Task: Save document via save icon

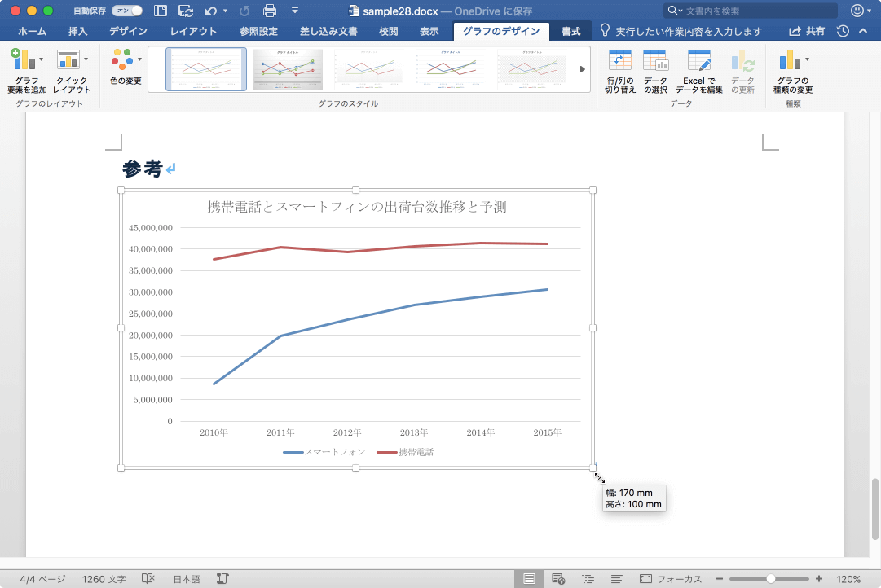Action: point(186,11)
